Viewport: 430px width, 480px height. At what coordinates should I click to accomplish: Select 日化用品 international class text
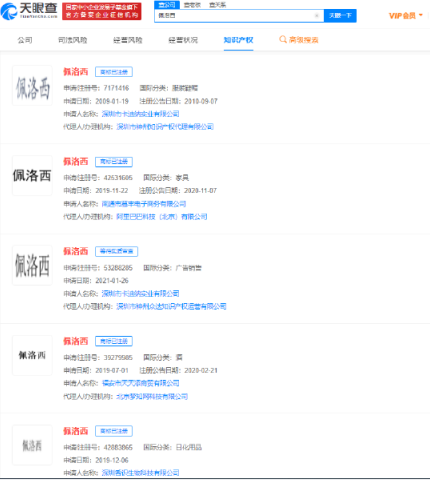click(x=189, y=447)
